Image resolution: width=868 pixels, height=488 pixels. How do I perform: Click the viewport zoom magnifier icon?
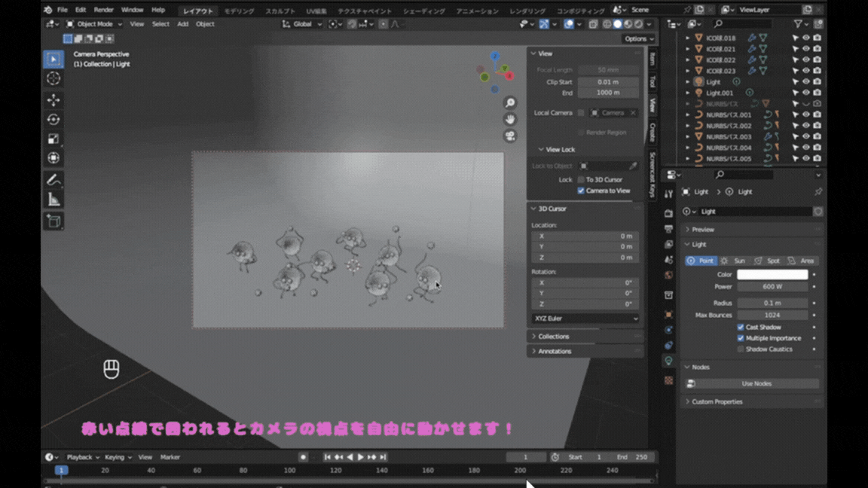pos(510,103)
